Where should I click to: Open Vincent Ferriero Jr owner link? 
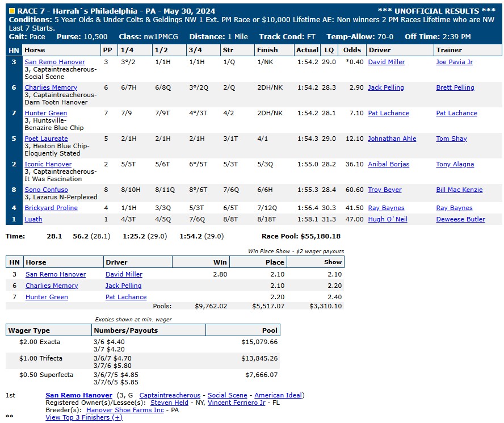click(237, 403)
